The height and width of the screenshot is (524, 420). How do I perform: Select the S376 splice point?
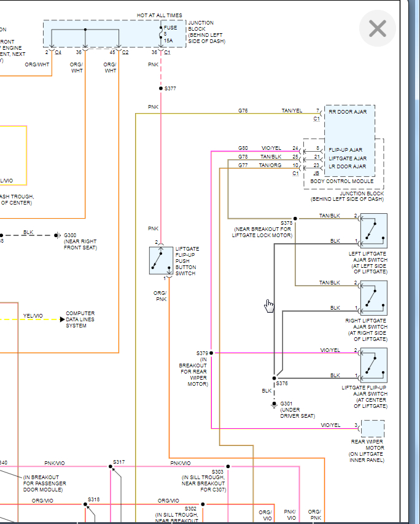click(274, 378)
